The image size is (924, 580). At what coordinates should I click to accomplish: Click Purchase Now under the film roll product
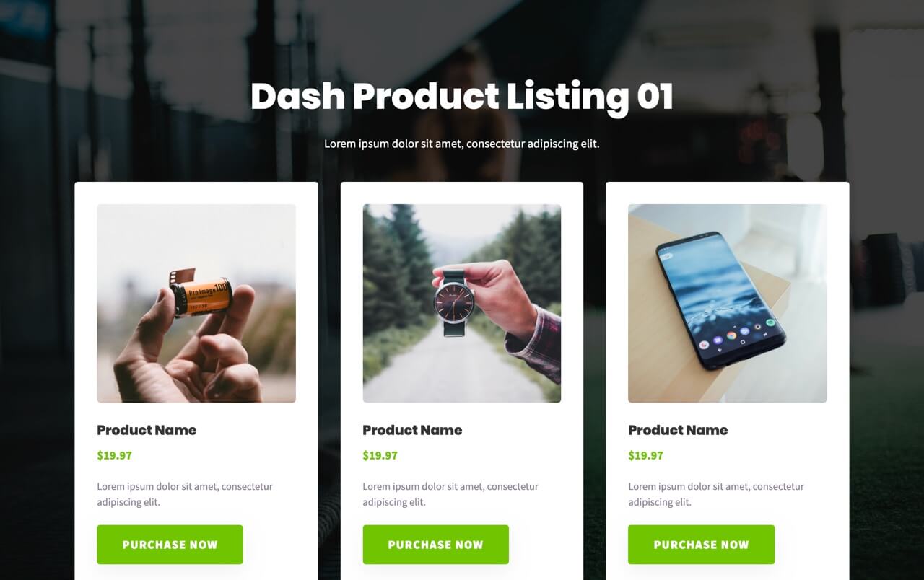(x=170, y=545)
